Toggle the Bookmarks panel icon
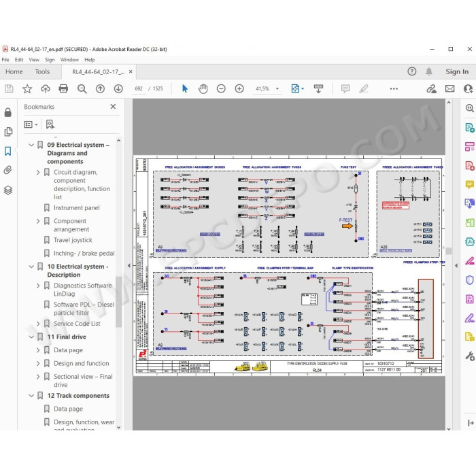Image resolution: width=476 pixels, height=476 pixels. click(x=8, y=151)
